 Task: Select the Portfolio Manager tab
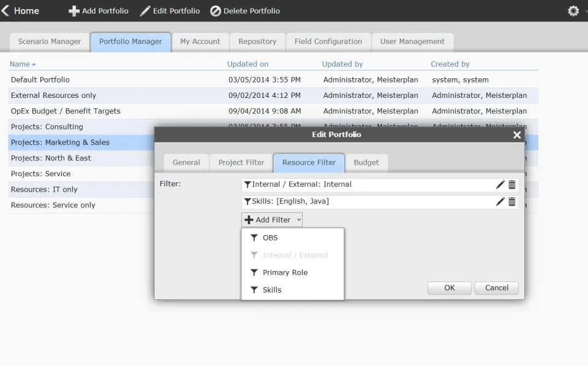(x=130, y=42)
